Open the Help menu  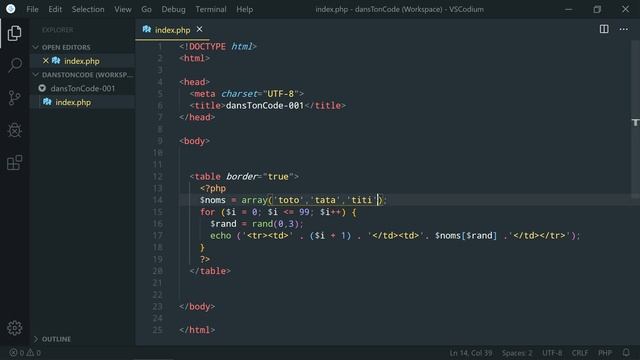[x=244, y=9]
